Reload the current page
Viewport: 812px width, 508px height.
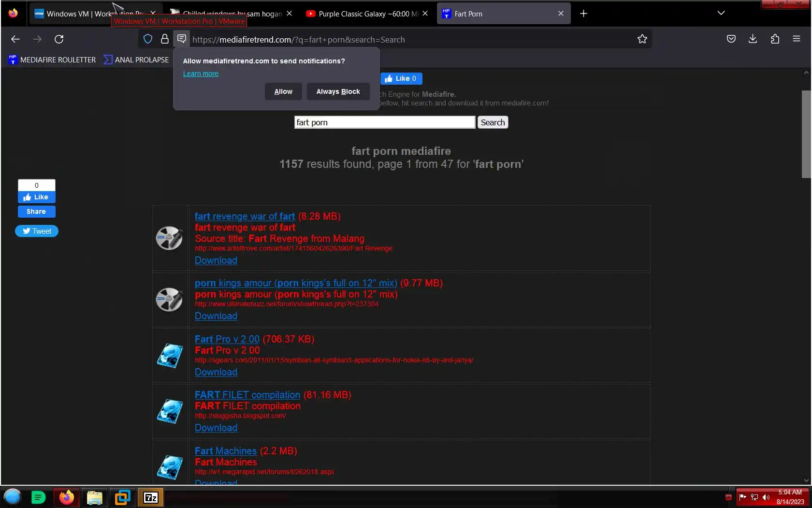tap(59, 39)
